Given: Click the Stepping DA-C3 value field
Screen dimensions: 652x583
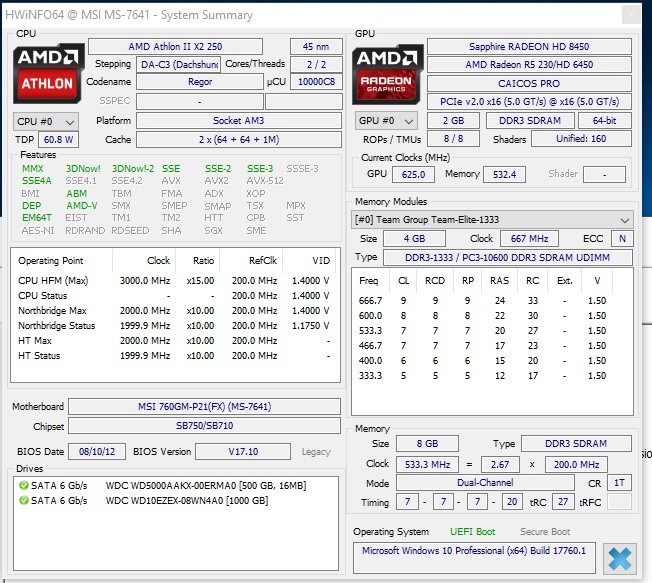Looking at the screenshot, I should [x=179, y=65].
